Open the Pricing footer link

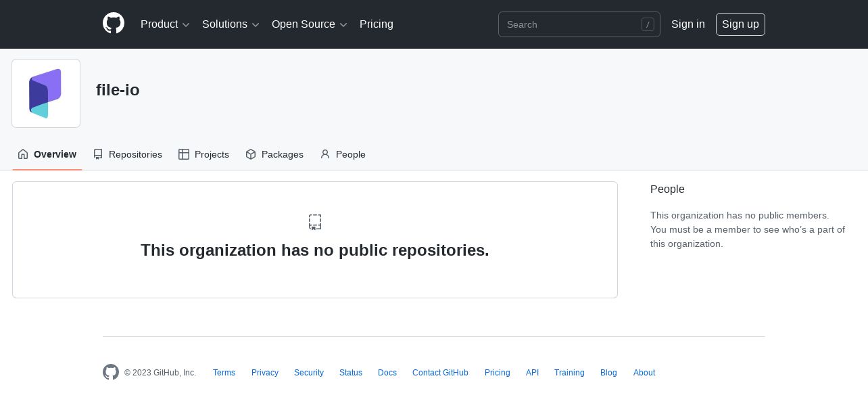[x=498, y=373]
